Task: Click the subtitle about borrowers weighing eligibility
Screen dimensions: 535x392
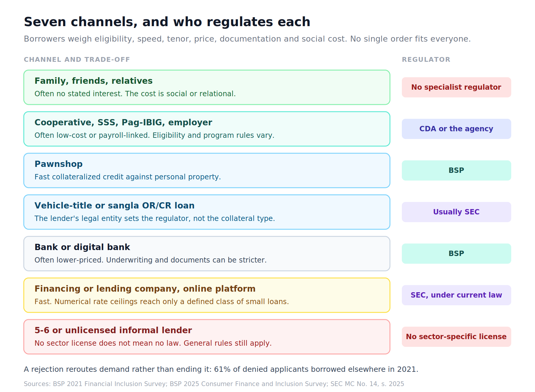Action: click(247, 39)
